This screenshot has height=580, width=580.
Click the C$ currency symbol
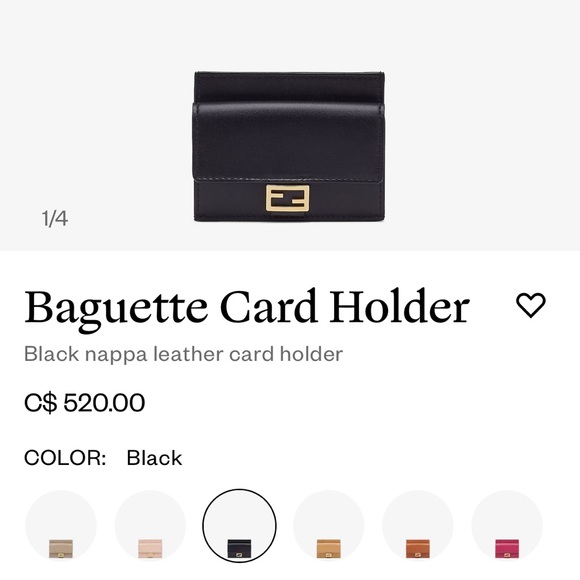41,402
